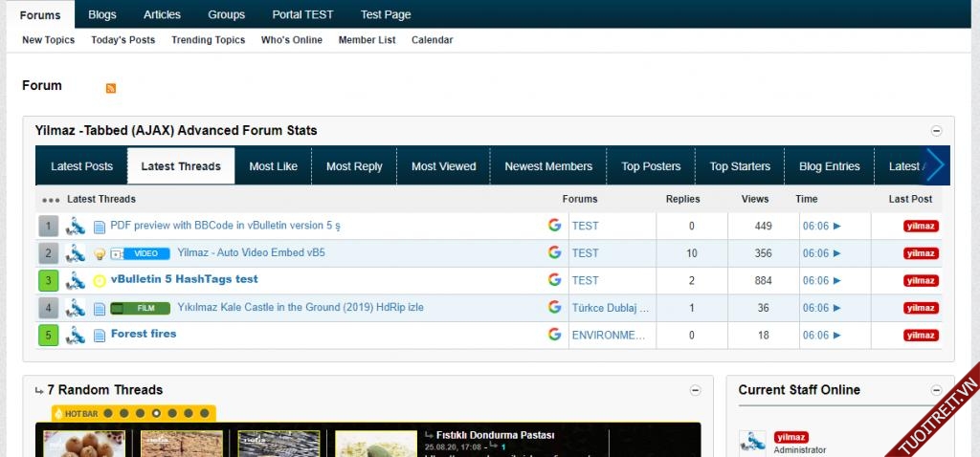Open the Forest fires thread
Image resolution: width=980 pixels, height=457 pixels.
click(x=144, y=334)
